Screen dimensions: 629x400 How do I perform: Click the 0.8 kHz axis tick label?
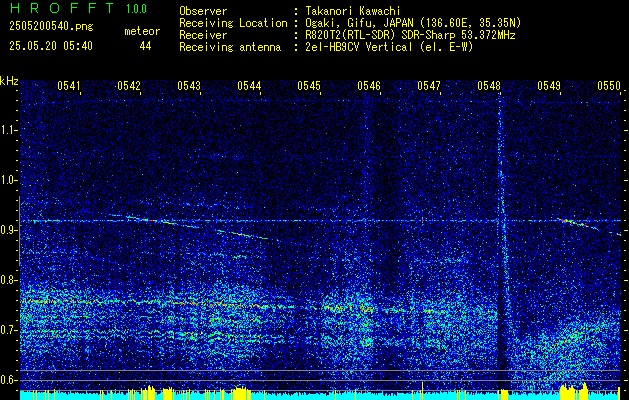point(8,280)
